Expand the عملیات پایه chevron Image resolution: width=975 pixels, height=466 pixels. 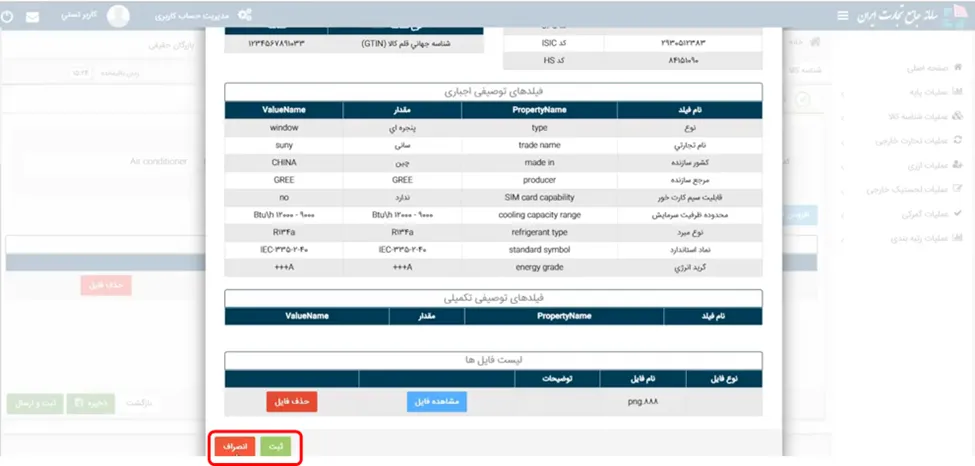(843, 93)
